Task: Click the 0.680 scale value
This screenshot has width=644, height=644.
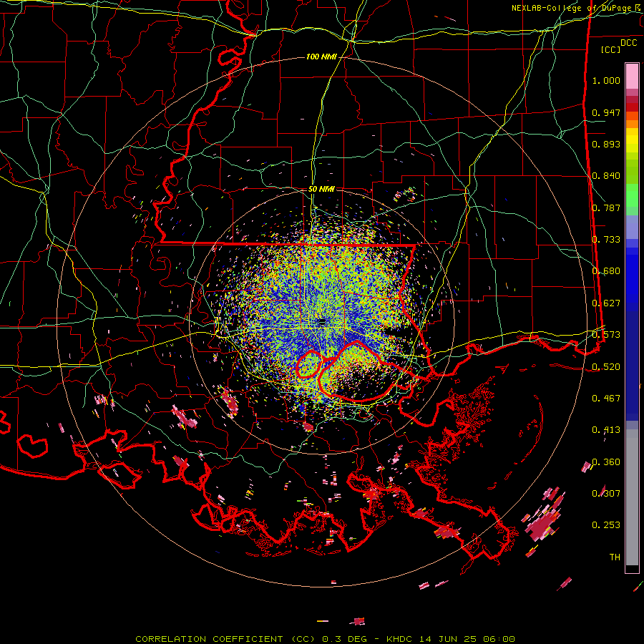Action: (606, 271)
